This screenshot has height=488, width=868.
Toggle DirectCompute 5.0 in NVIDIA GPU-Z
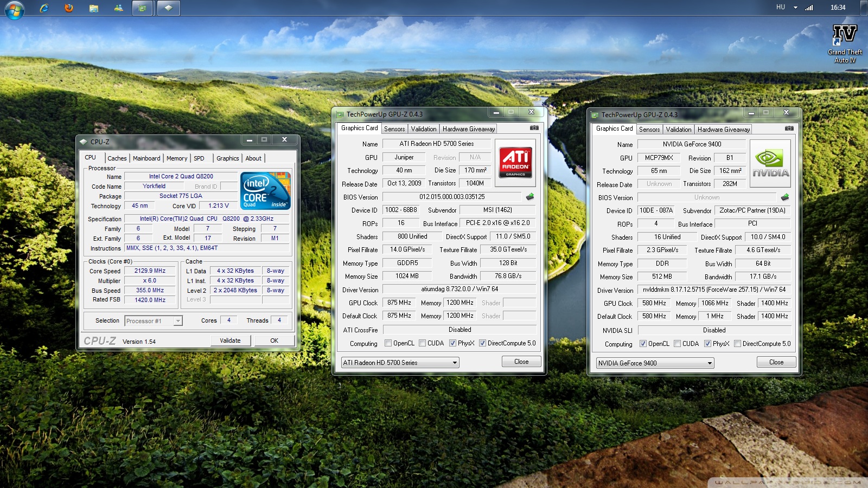[737, 344]
